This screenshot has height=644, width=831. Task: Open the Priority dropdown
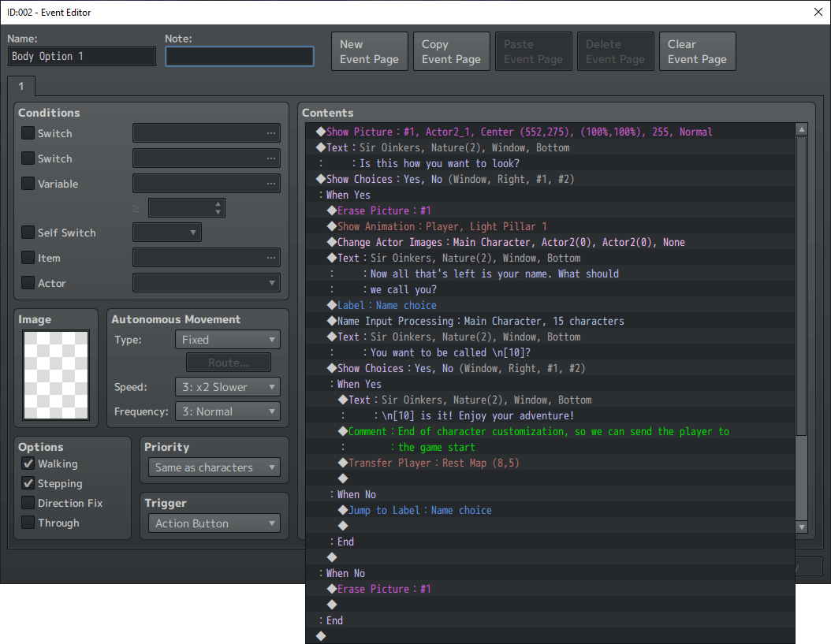[214, 467]
